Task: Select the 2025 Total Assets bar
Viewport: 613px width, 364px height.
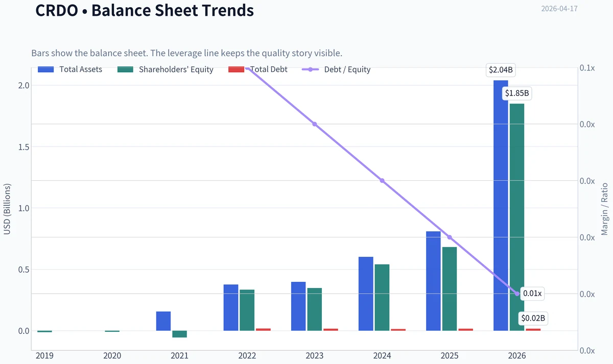Action: [433, 281]
